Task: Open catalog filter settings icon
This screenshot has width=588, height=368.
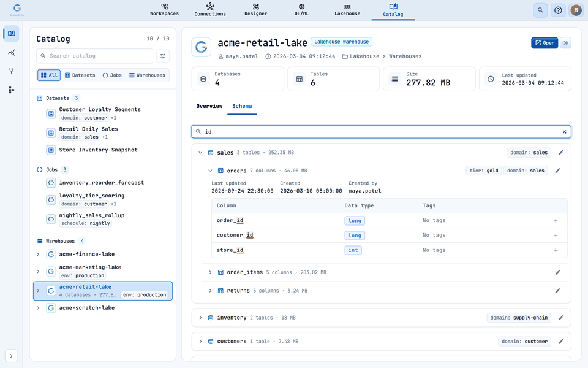Action: (x=163, y=56)
